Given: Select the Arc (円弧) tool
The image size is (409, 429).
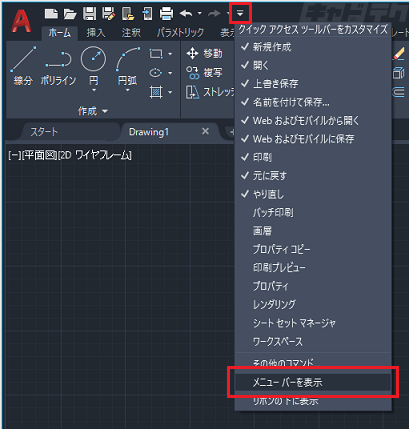Looking at the screenshot, I should click(x=128, y=68).
